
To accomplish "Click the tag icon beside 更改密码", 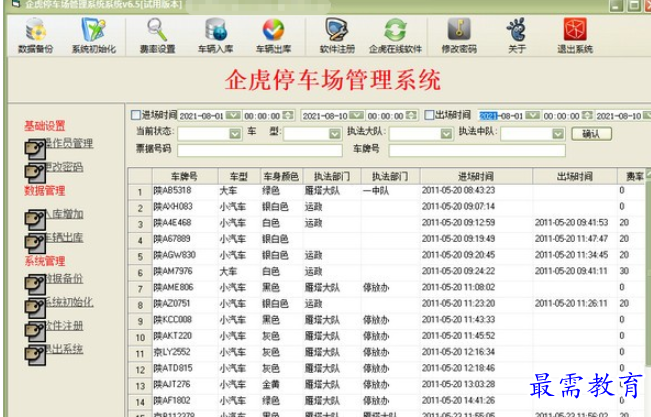I will 35,173.
